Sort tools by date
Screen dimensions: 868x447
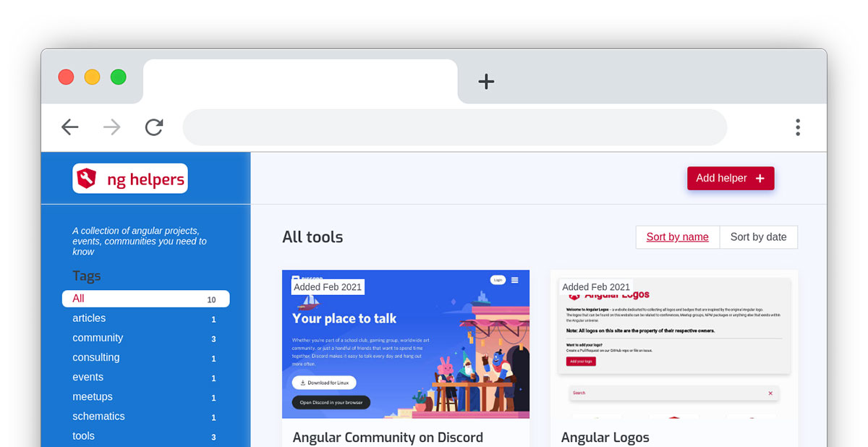(x=758, y=237)
